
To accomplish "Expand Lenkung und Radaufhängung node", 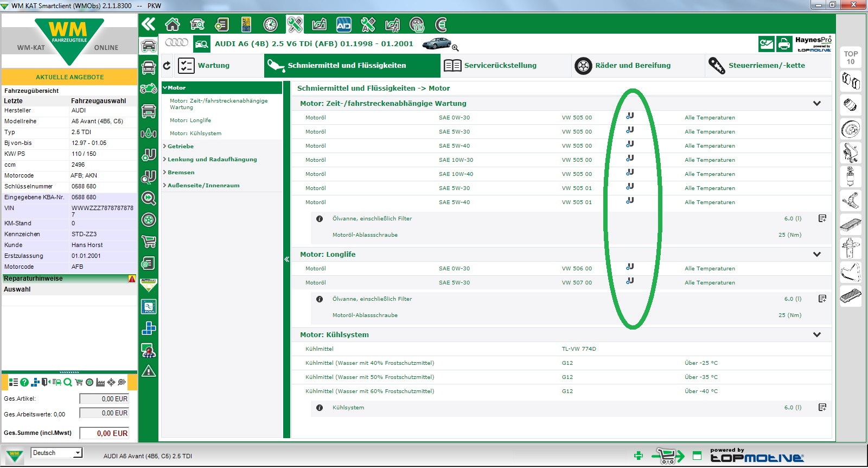I will 164,159.
